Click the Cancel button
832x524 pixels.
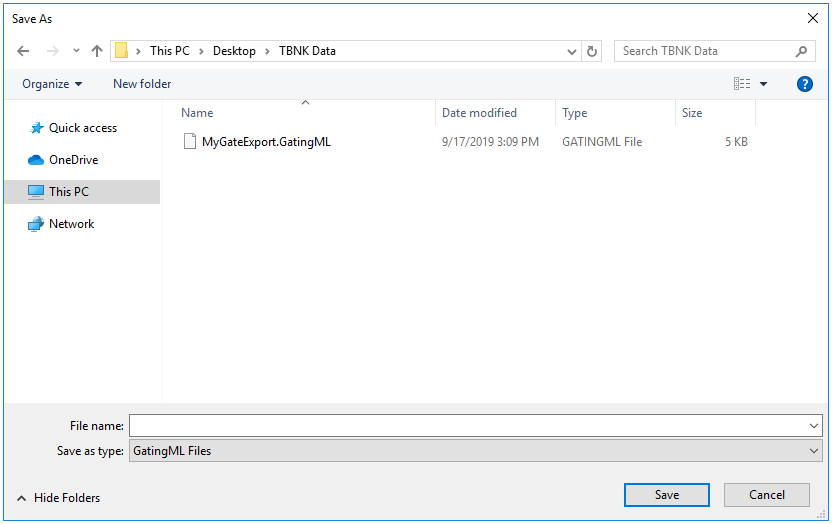(767, 495)
